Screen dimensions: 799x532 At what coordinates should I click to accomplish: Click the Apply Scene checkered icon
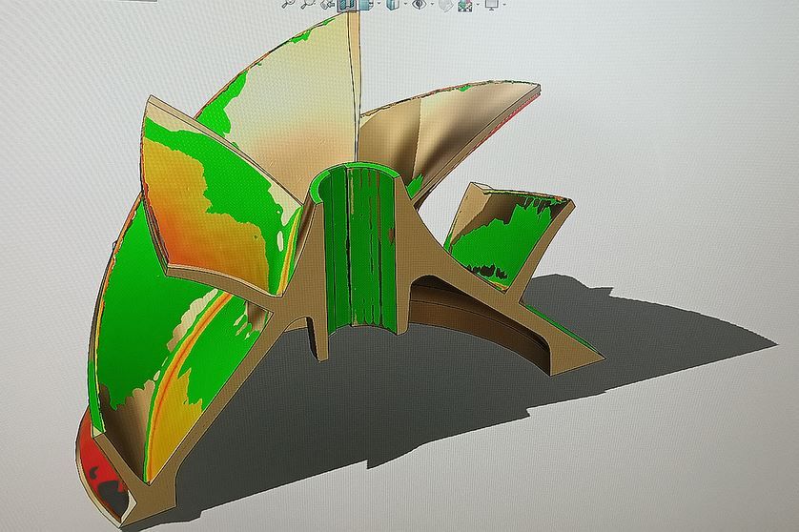pos(464,5)
